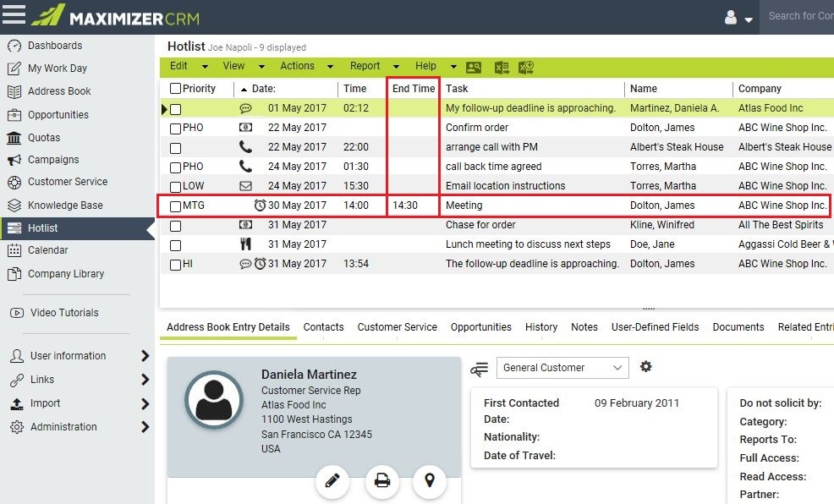The height and width of the screenshot is (504, 834).
Task: Click the My Work Day icon
Action: coord(14,68)
